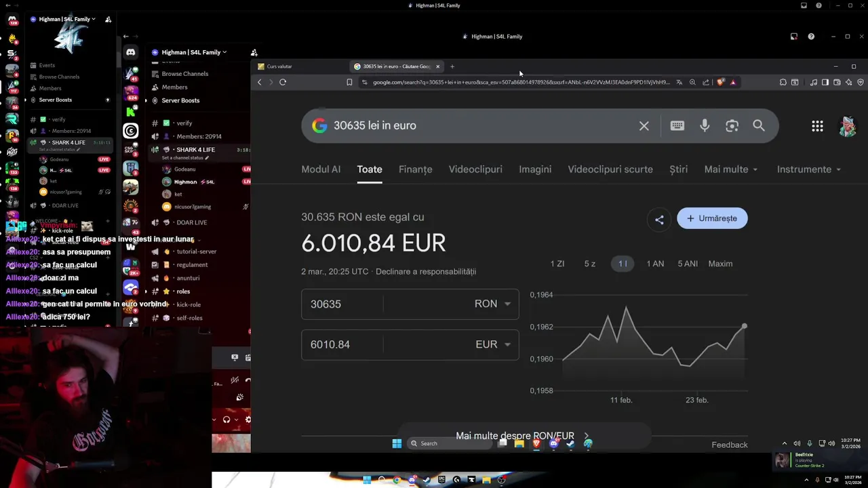
Task: Select the Maxim chart range
Action: click(x=720, y=264)
